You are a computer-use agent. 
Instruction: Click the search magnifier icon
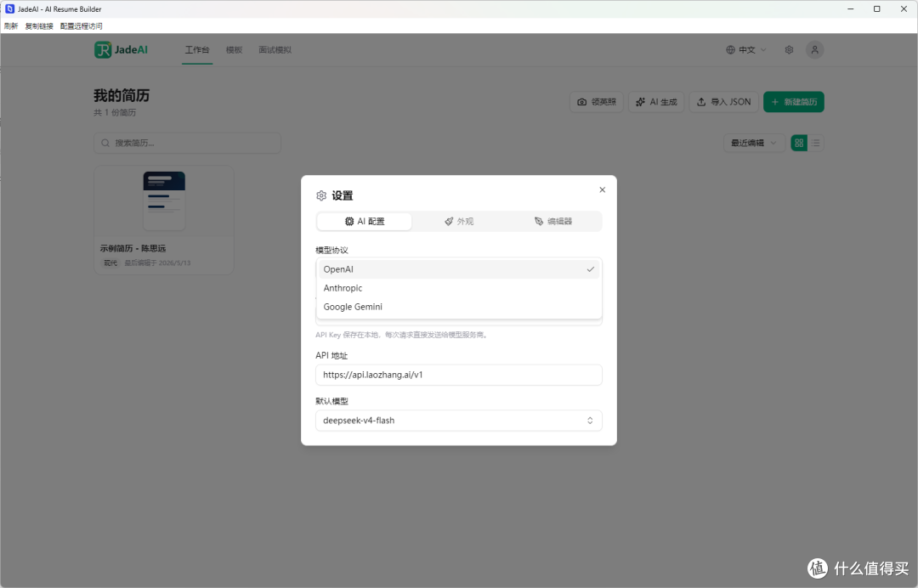tap(105, 143)
